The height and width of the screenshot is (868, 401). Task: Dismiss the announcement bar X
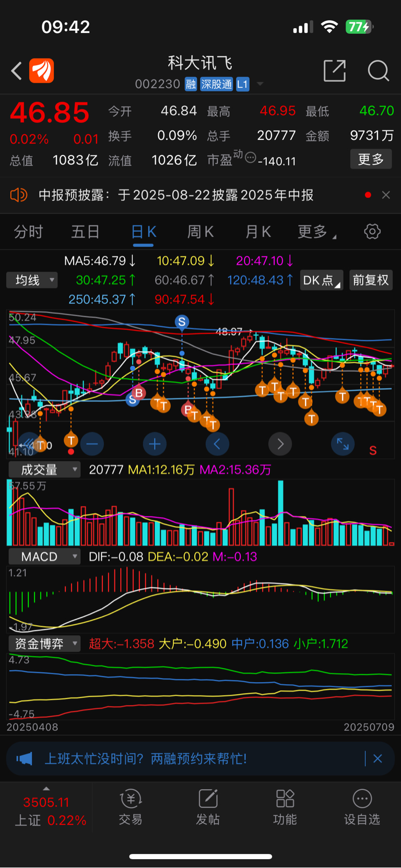[x=386, y=195]
